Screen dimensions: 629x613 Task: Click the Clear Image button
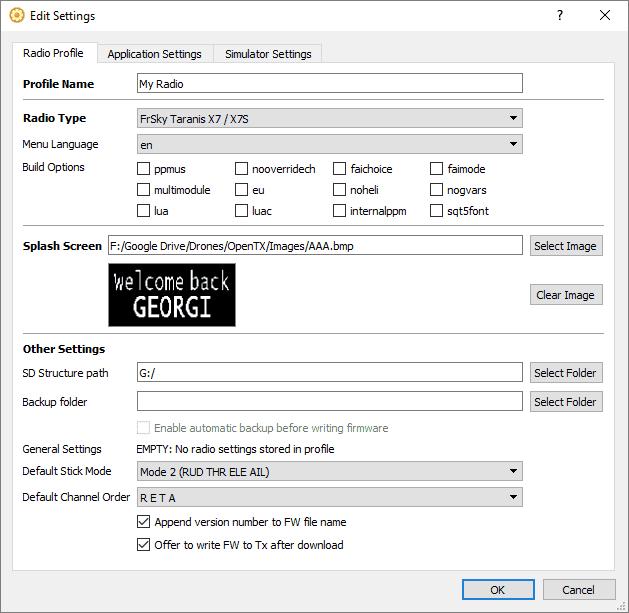(566, 295)
